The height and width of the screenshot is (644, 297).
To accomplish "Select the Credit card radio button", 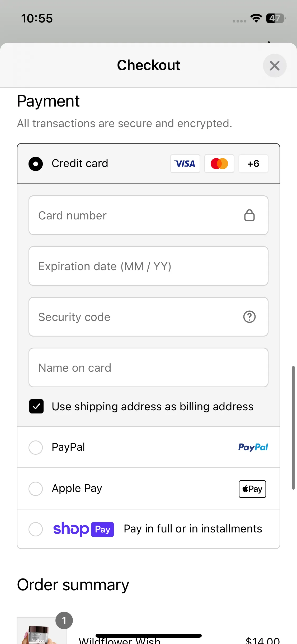I will (x=36, y=164).
